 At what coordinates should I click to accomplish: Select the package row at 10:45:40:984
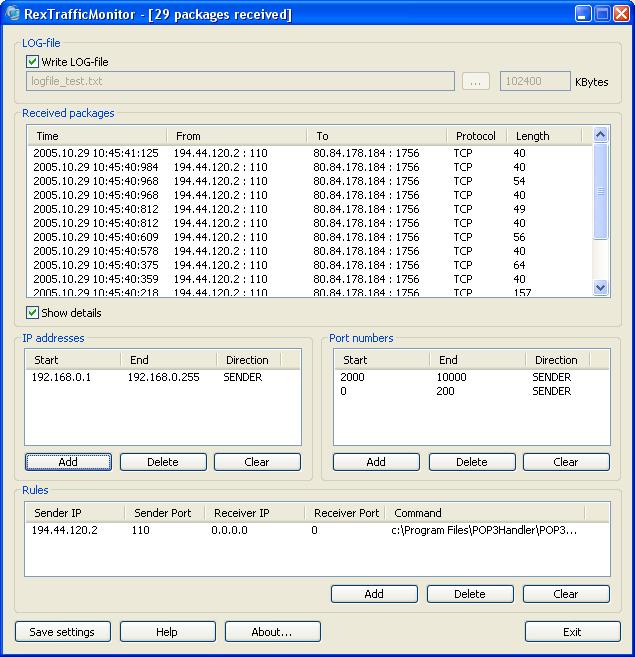tap(309, 167)
